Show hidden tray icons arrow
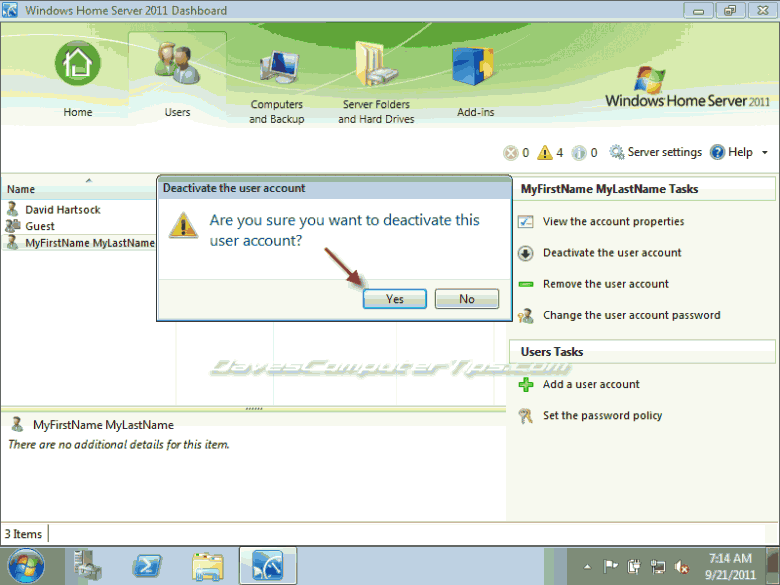Viewport: 780px width, 585px height. click(x=587, y=567)
